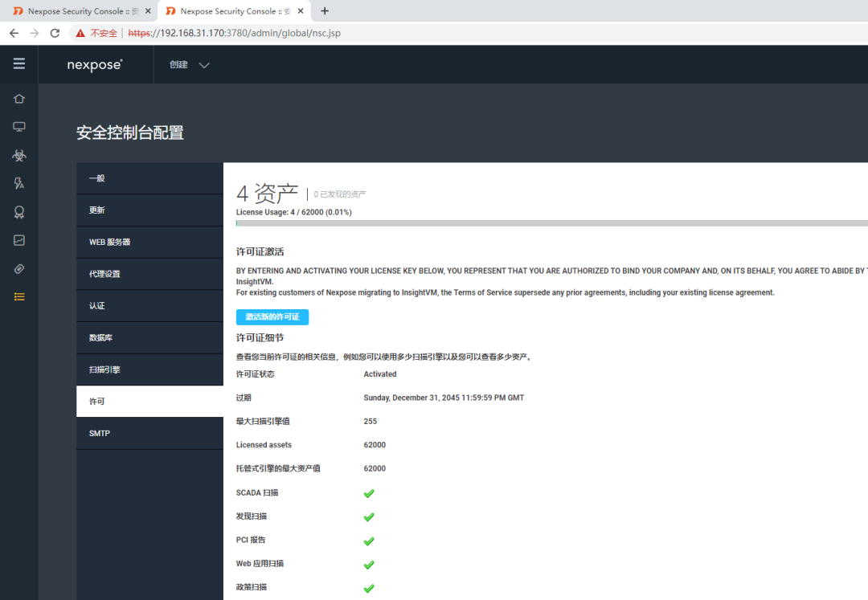Click the Licensed assets value 62000

click(375, 445)
